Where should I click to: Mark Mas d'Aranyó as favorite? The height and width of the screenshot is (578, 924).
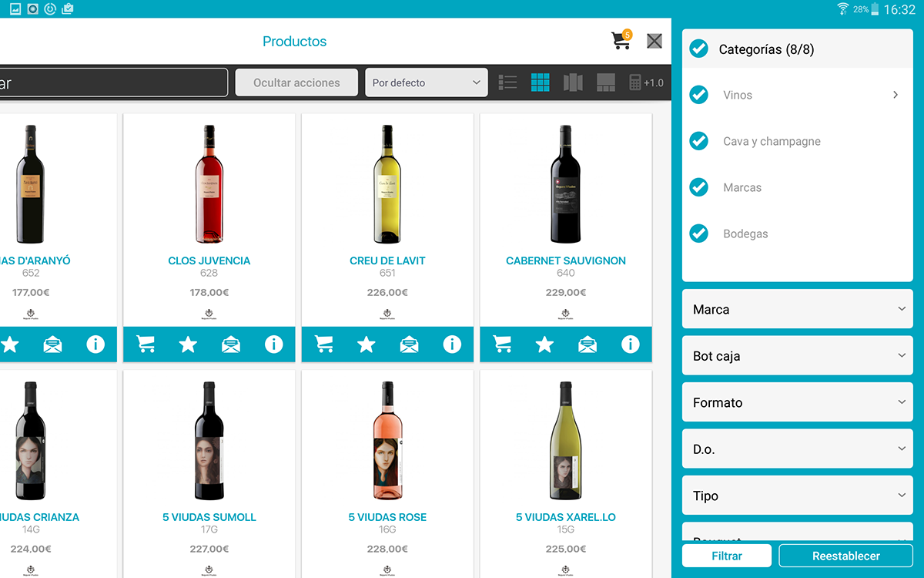coord(9,344)
